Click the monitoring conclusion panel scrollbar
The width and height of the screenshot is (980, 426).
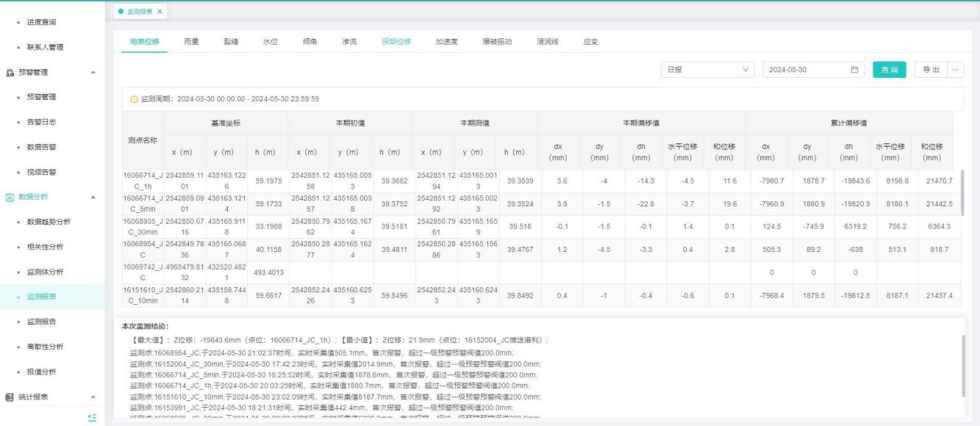coord(964,365)
